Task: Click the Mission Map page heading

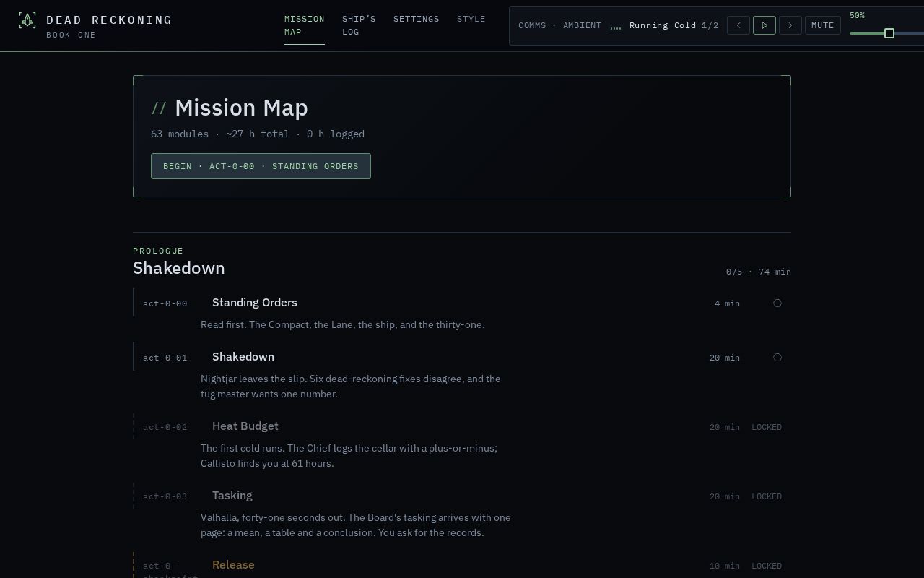Action: (x=241, y=108)
